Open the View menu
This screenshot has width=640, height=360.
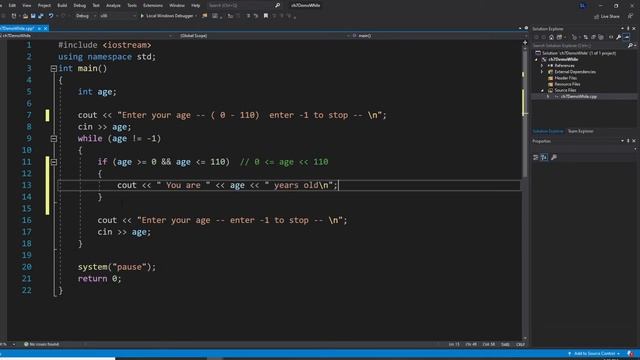[x=27, y=5]
